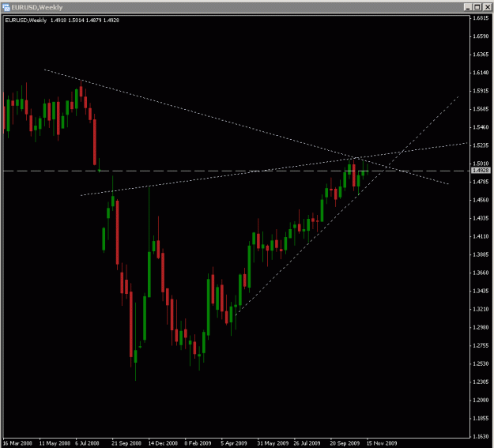Click the tall red candle falling to 1.5010

(x=95, y=142)
